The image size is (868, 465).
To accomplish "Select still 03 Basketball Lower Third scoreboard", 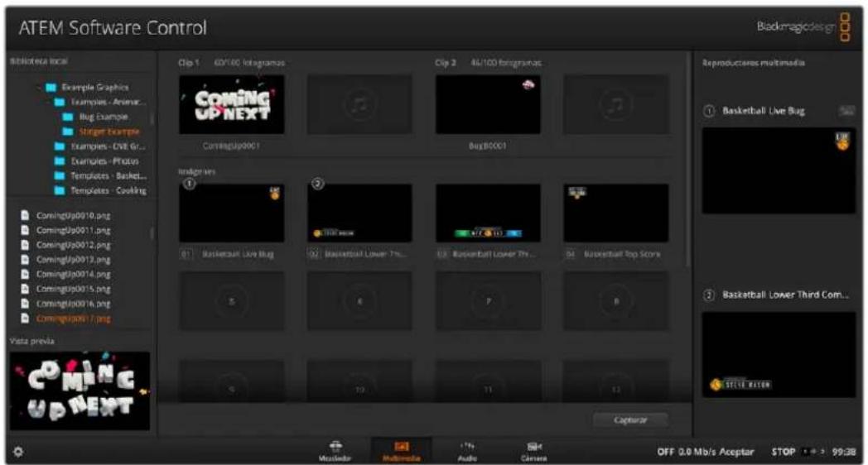I will tap(488, 213).
